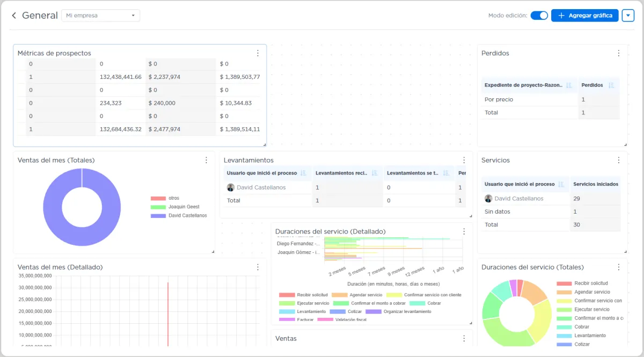This screenshot has width=644, height=357.
Task: Open Ventas del mes (Totales) options menu
Action: (206, 160)
